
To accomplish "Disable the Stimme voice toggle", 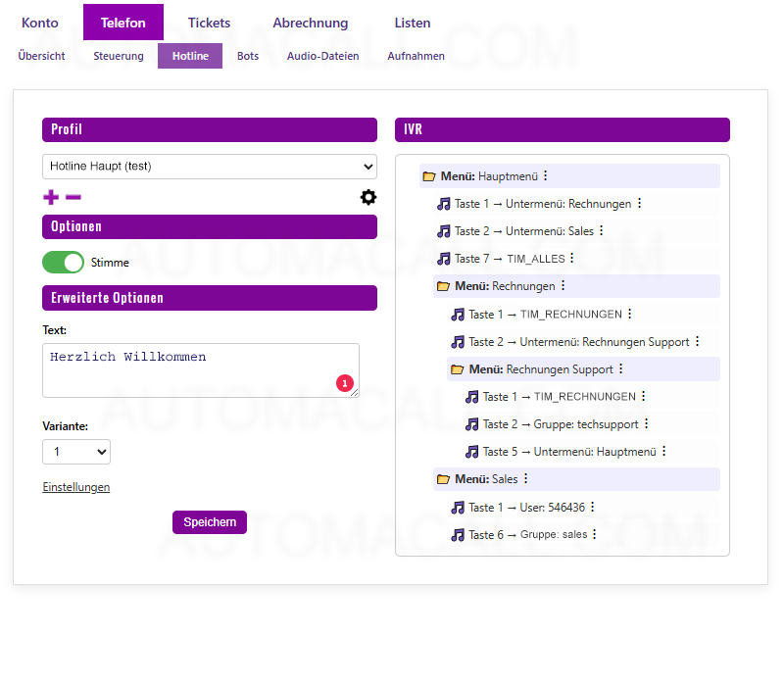I will 63,263.
